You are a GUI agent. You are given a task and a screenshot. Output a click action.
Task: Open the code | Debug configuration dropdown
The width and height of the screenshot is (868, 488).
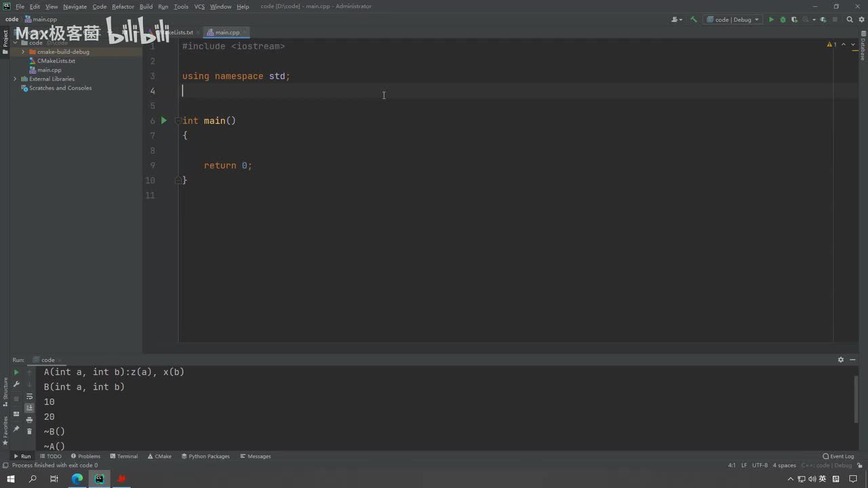click(732, 20)
